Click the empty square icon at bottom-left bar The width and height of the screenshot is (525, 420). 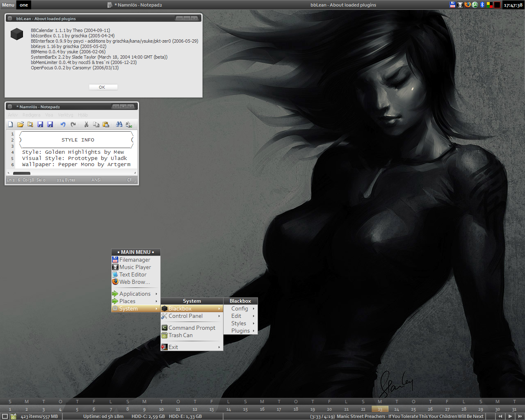[5, 416]
